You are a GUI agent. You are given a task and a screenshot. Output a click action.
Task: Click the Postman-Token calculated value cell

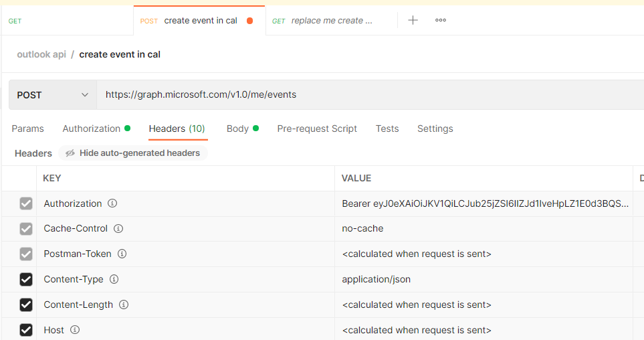pyautogui.click(x=484, y=254)
